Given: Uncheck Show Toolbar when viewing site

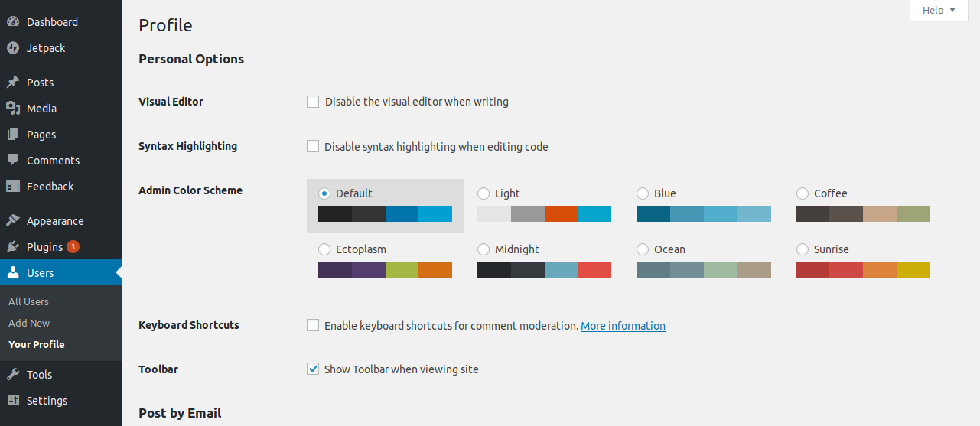Looking at the screenshot, I should [313, 369].
